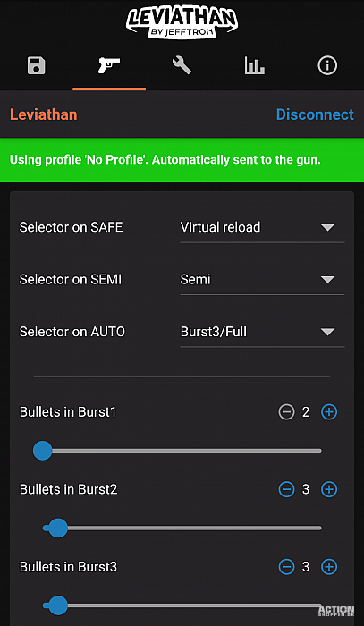Click the Bullets in Burst2 slider handle
The image size is (364, 626).
click(x=58, y=528)
